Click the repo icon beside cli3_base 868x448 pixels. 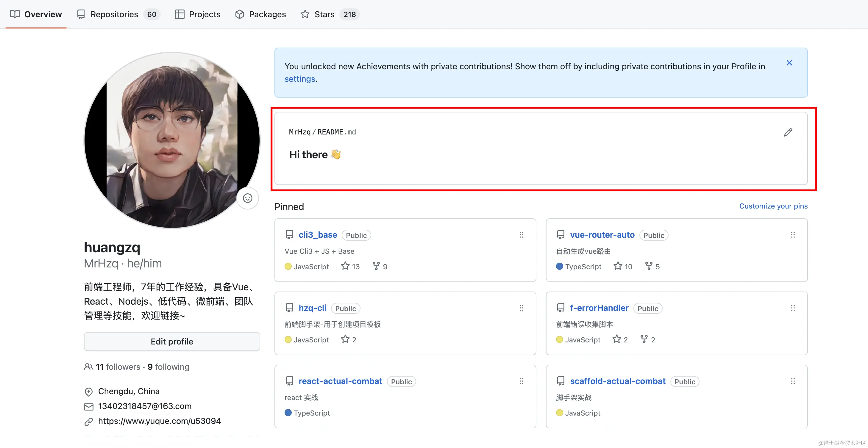pos(289,235)
